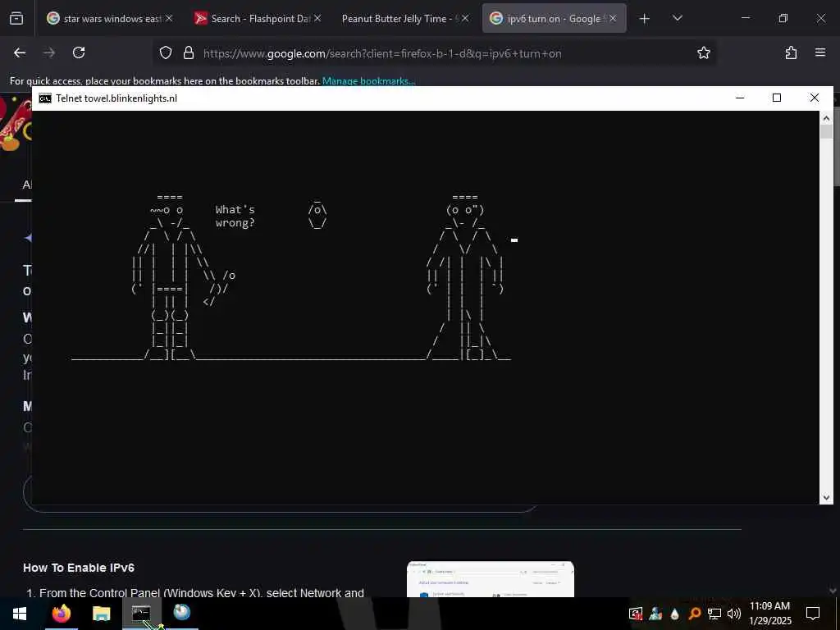The width and height of the screenshot is (840, 630).
Task: Open the Windows Start menu
Action: click(20, 614)
